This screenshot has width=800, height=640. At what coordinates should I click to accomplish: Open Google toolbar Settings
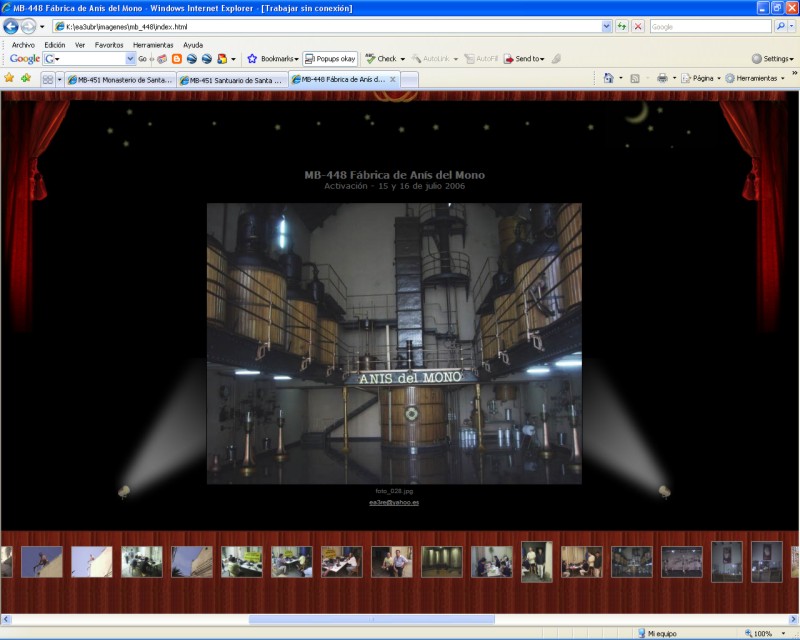pos(772,59)
